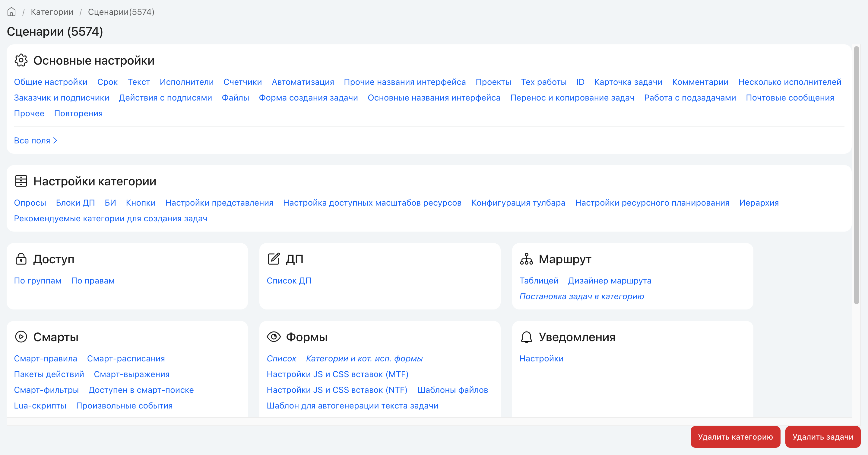Open Пакеты действий
868x455 pixels.
(x=49, y=374)
